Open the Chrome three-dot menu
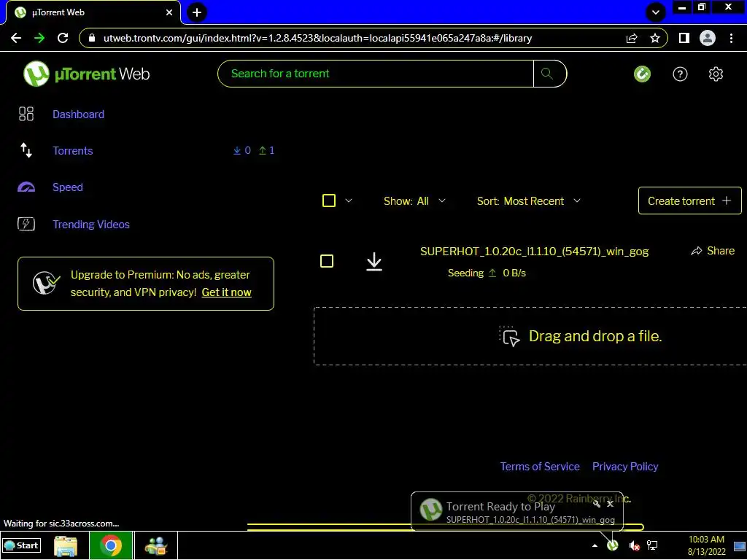 [x=731, y=38]
